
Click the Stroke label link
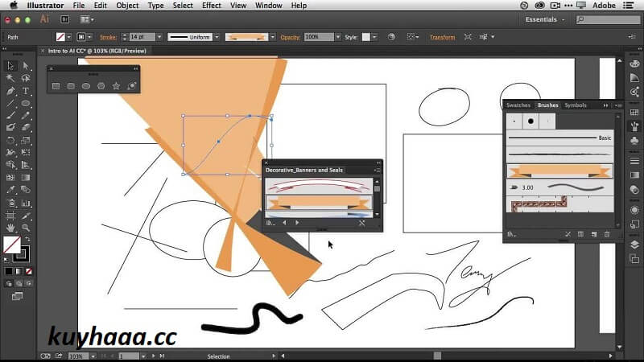(x=108, y=37)
